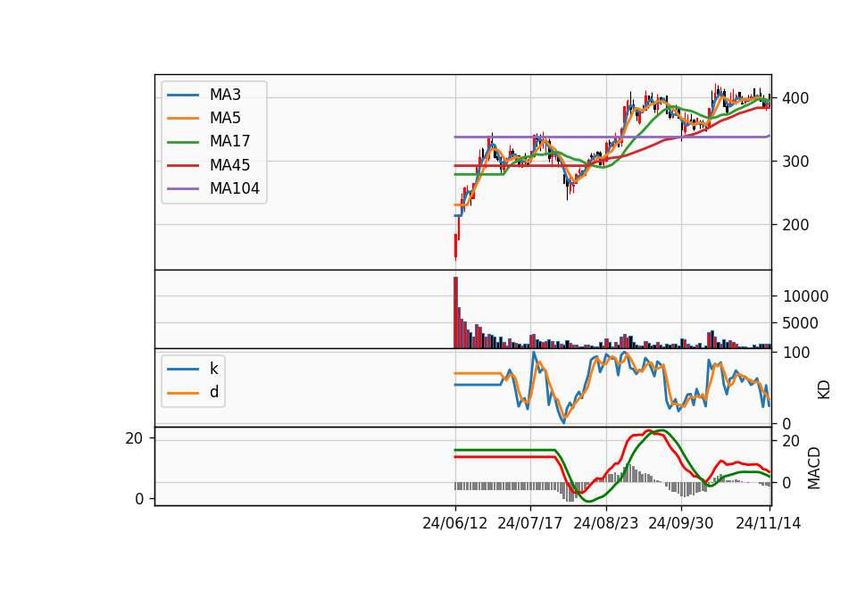Click the blue k line legend sample

[x=183, y=369]
